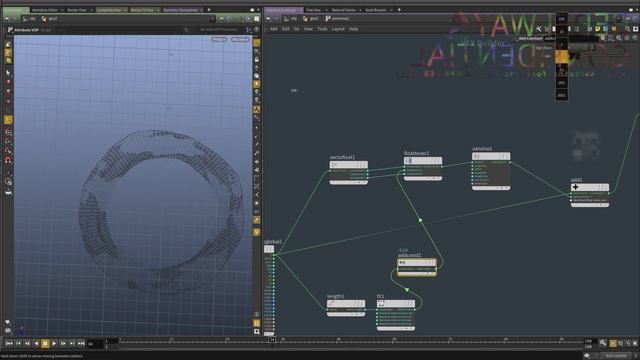Screen dimensions: 640x360
Task: Go back in scene view path
Action: 7,19
